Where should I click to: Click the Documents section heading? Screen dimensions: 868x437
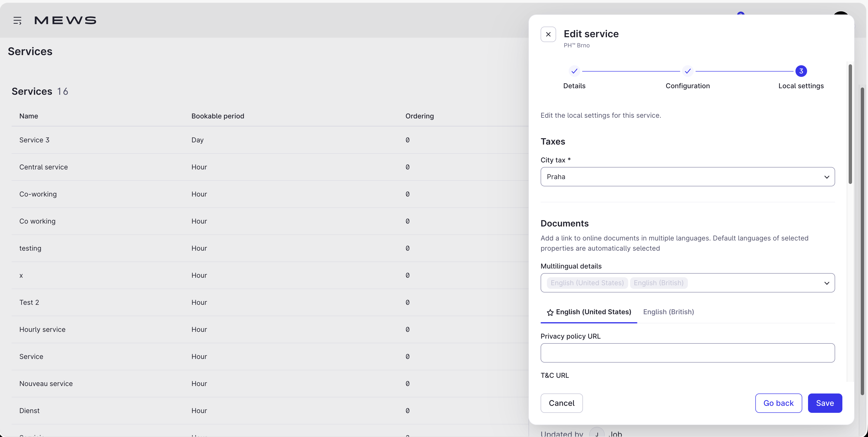(564, 223)
